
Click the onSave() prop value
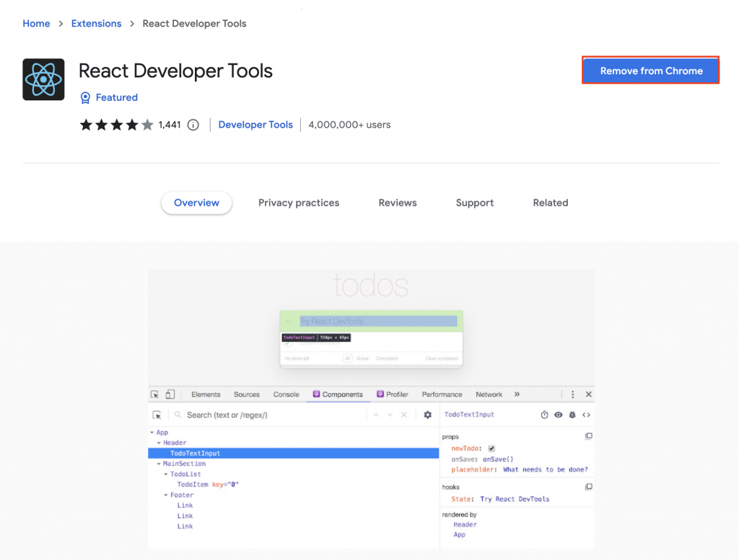[x=498, y=459]
